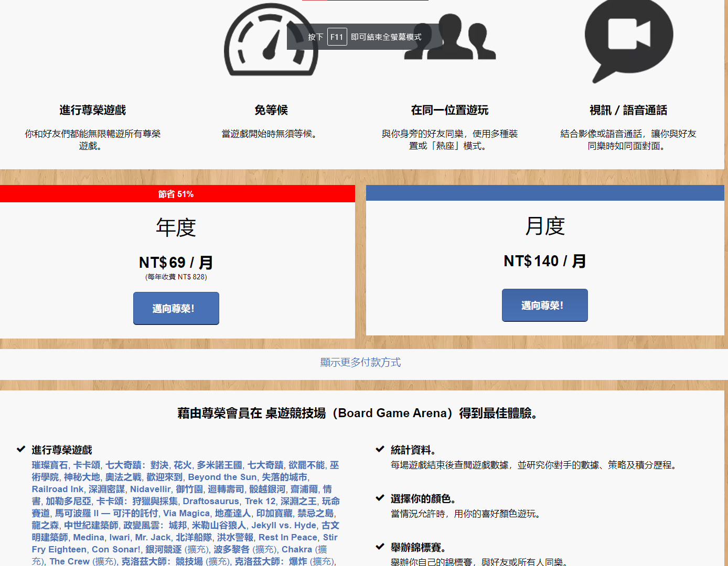Click the speedometer icon above 免等候
The width and height of the screenshot is (728, 566).
271,40
